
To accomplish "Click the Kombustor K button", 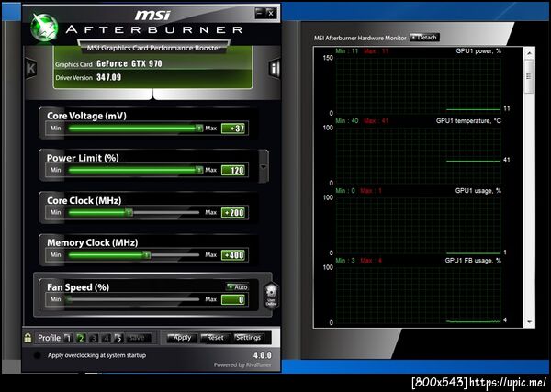I will coord(31,69).
